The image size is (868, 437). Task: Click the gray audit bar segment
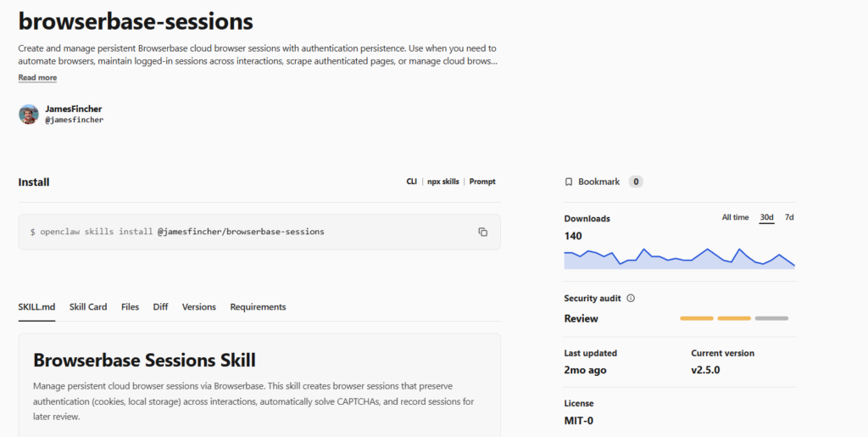pos(771,318)
